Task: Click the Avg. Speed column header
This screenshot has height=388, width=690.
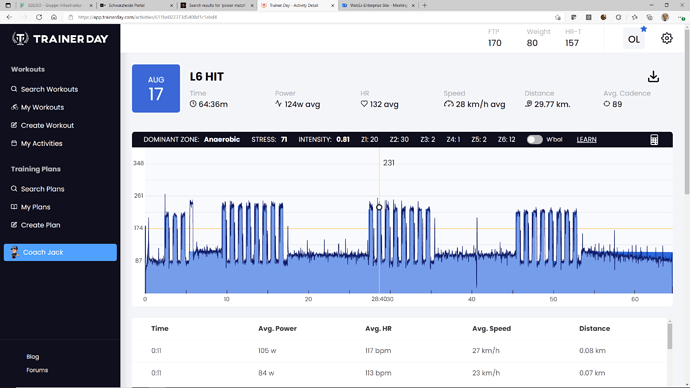Action: coord(492,329)
